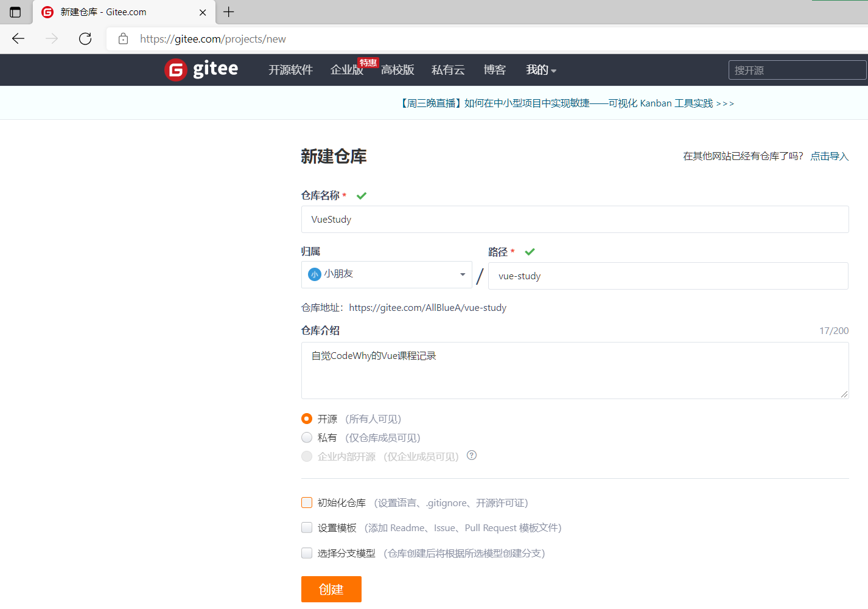868x609 pixels.
Task: Click the 小朋友 avatar icon in the owner selector
Action: 314,274
